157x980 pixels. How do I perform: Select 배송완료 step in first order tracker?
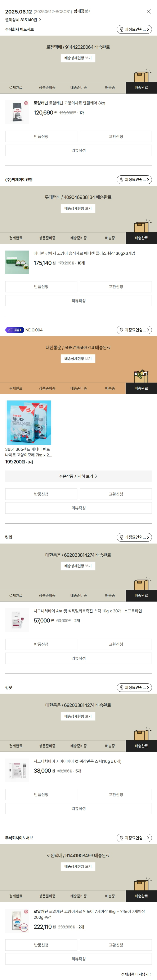coord(141,88)
